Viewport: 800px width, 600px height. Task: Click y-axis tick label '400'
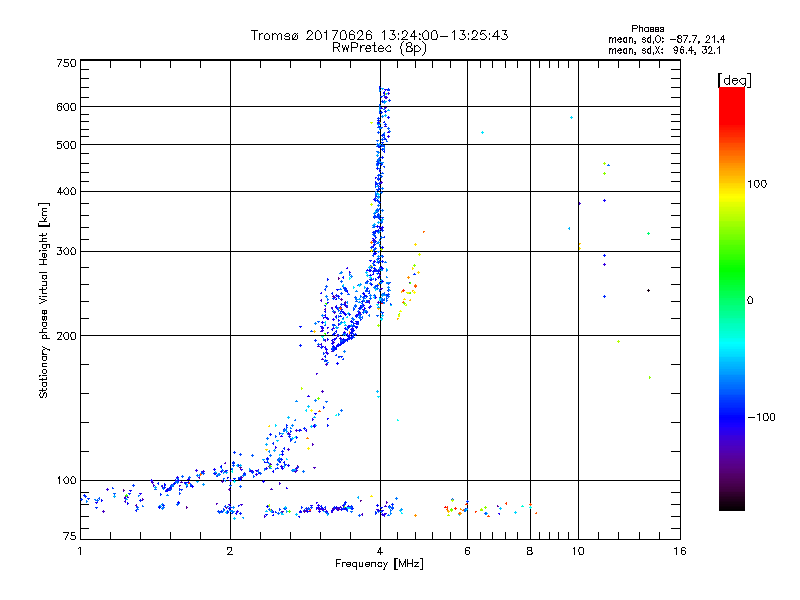tap(67, 191)
